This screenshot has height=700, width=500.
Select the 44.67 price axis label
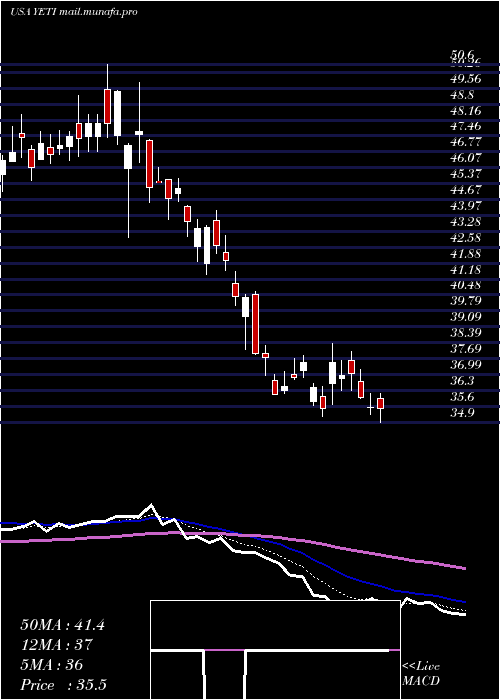(466, 190)
